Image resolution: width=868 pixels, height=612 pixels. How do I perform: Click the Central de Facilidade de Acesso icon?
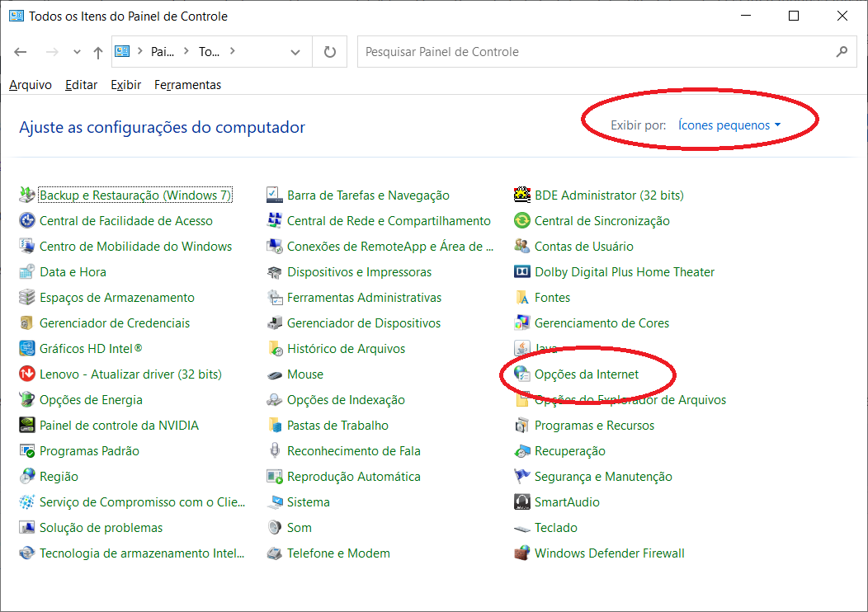[x=26, y=220]
